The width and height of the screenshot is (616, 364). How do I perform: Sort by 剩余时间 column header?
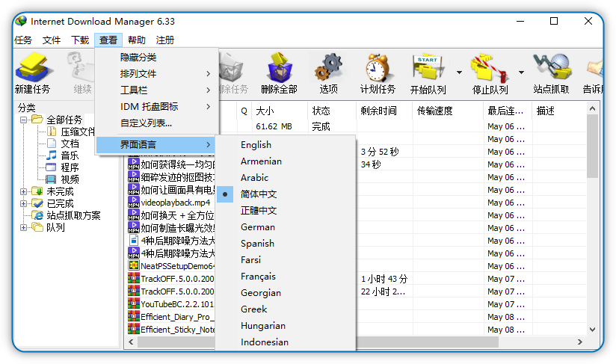384,111
